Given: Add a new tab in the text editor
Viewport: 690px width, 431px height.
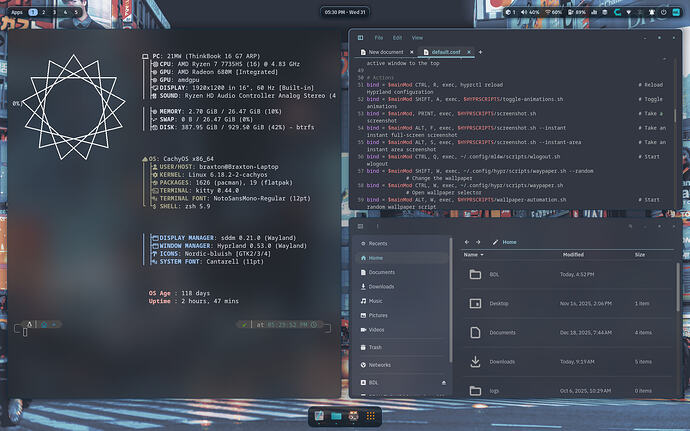Looking at the screenshot, I should 481,52.
